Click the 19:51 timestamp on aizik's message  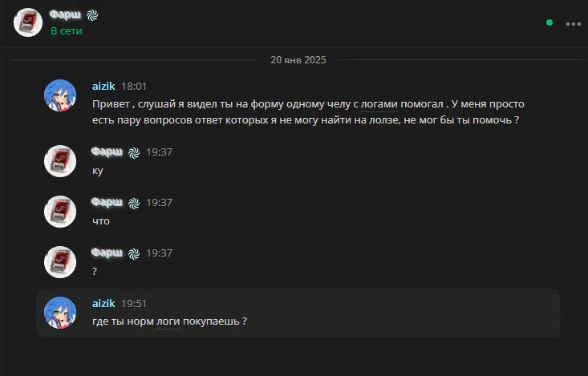tap(134, 303)
